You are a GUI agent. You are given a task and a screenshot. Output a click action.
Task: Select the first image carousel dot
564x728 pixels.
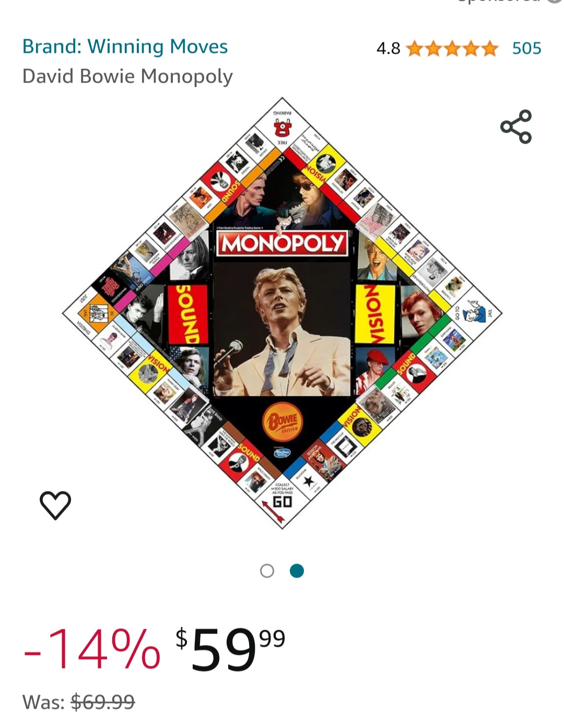click(267, 571)
